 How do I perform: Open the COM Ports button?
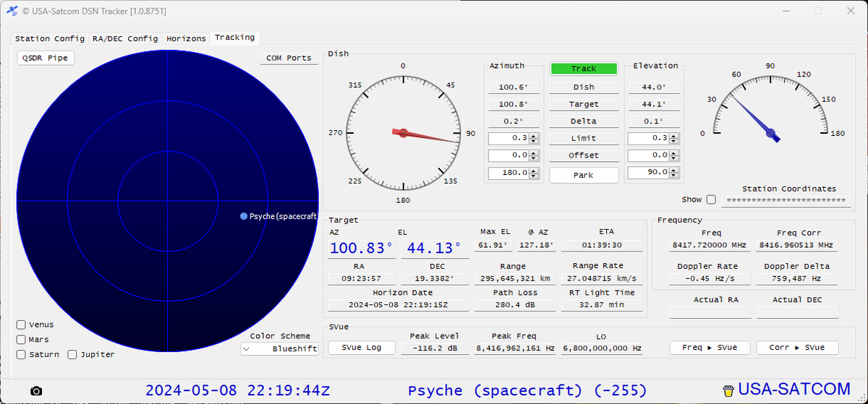coord(289,58)
